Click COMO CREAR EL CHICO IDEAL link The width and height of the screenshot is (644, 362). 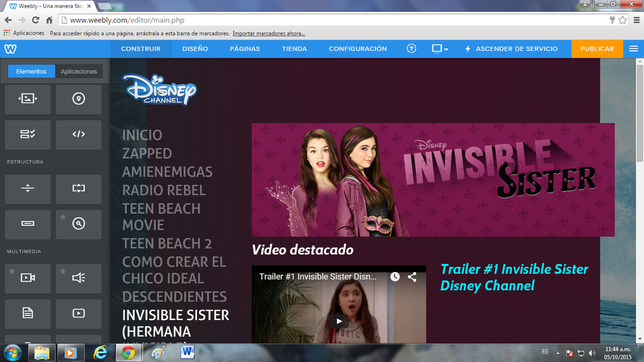click(x=174, y=270)
